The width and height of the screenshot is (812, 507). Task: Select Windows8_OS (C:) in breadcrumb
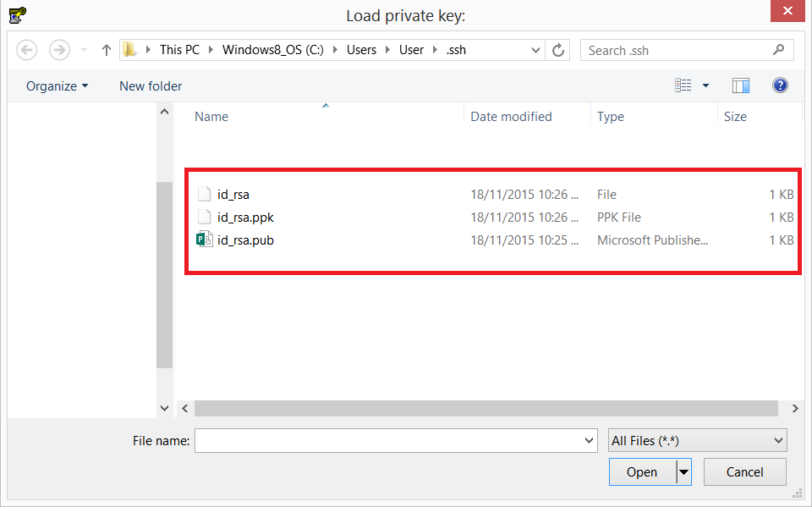pos(273,50)
